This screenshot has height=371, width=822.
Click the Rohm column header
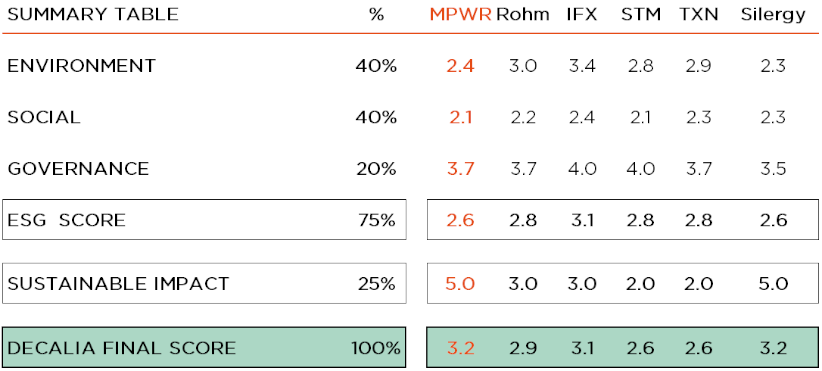523,15
